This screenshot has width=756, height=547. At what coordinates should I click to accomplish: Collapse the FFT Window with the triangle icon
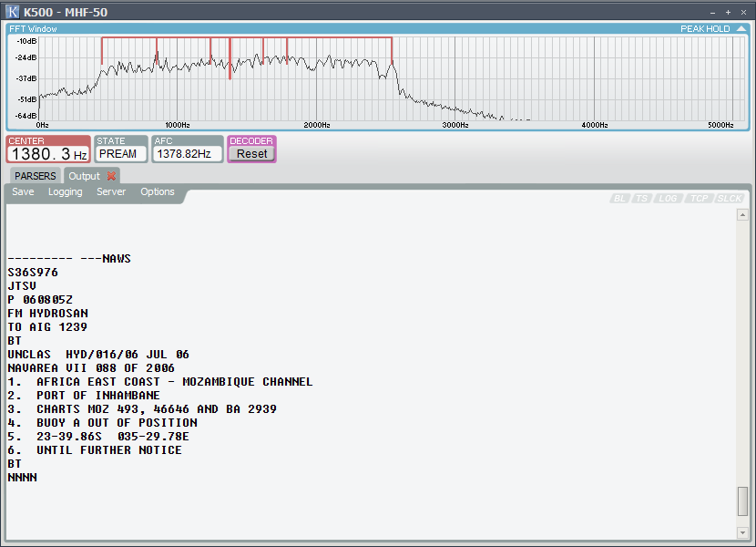click(741, 29)
